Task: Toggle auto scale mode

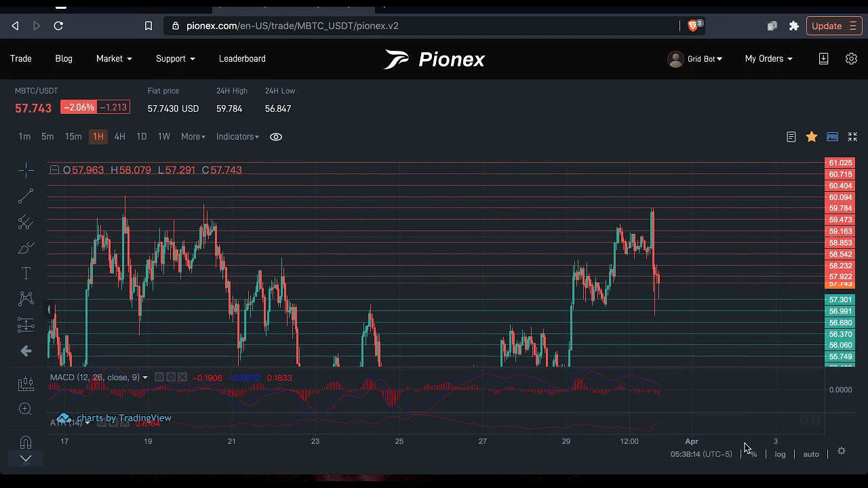Action: coord(811,454)
